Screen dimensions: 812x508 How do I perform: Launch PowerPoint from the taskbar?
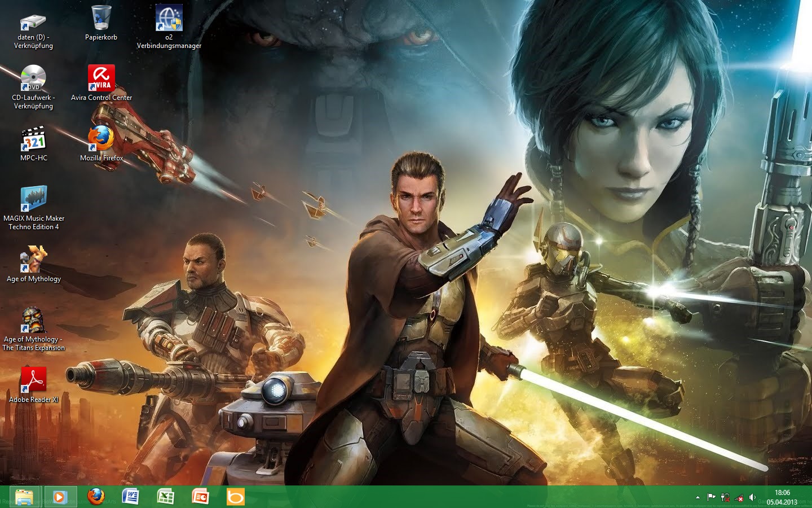[x=200, y=497]
